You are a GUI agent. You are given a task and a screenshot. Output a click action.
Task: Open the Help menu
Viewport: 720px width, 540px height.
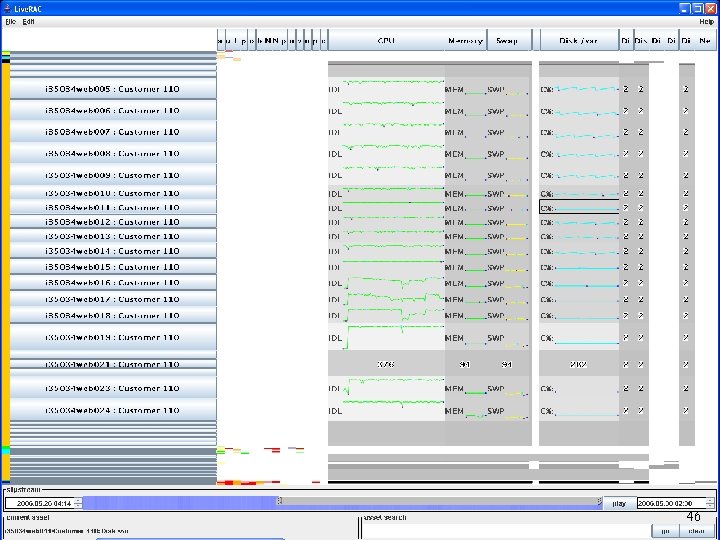coord(706,22)
